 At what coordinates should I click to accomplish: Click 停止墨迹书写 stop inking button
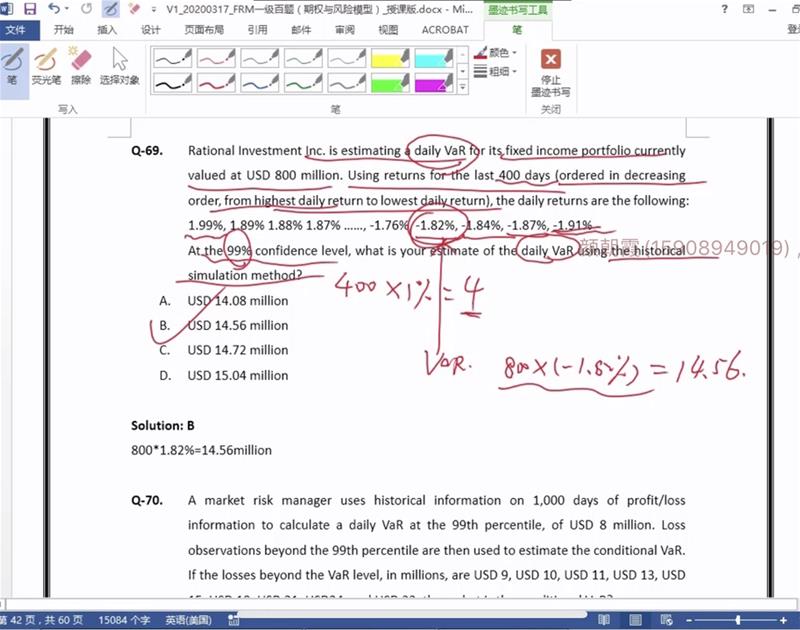pyautogui.click(x=551, y=73)
